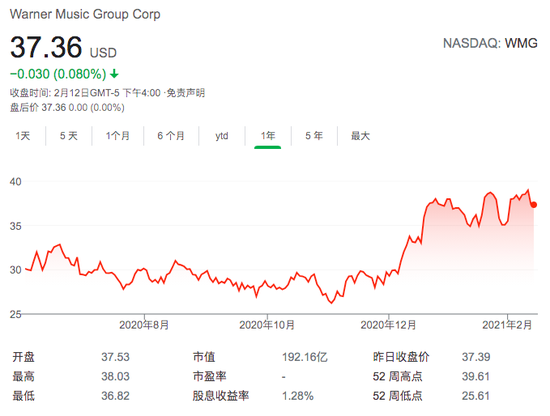This screenshot has height=416, width=550.
Task: Click the 2020年8月 axis label
Action: (x=144, y=325)
